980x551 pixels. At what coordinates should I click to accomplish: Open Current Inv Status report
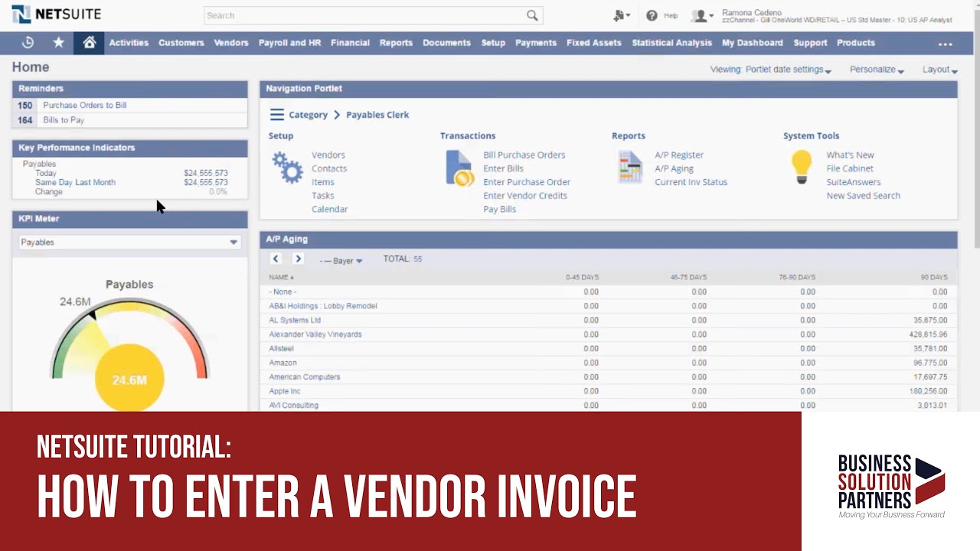tap(691, 182)
